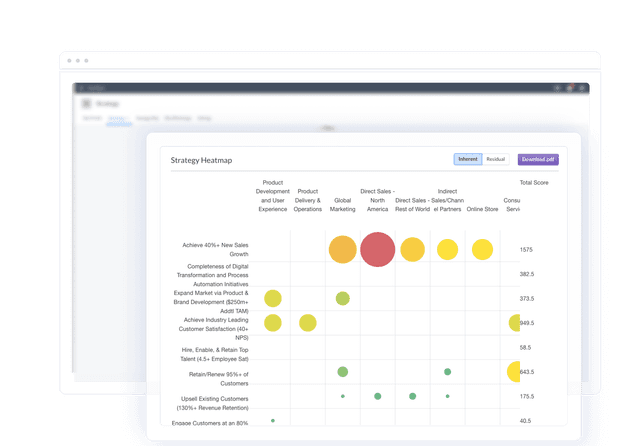Click the total score value 382.5
This screenshot has height=446, width=640.
pos(527,274)
